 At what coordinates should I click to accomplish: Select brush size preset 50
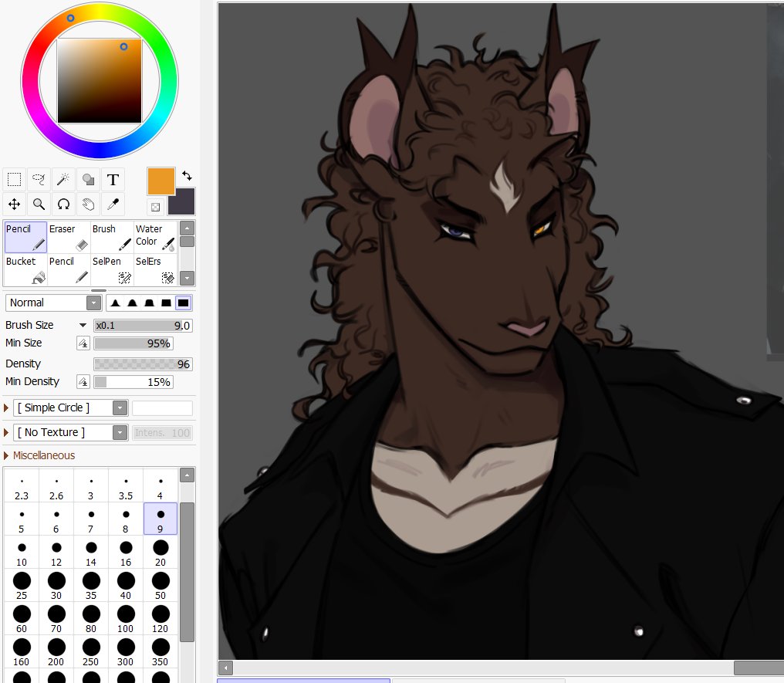point(160,586)
